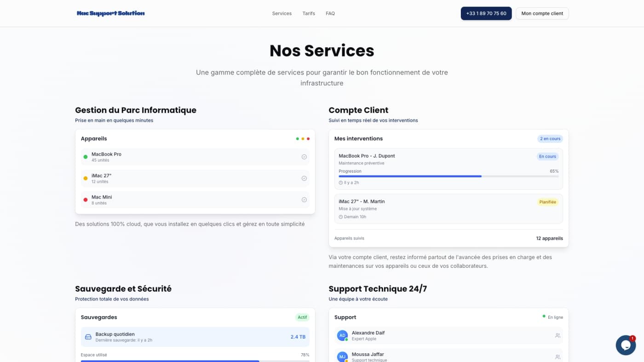
Task: Click the clock icon next to Demain 10h
Action: coord(341,217)
